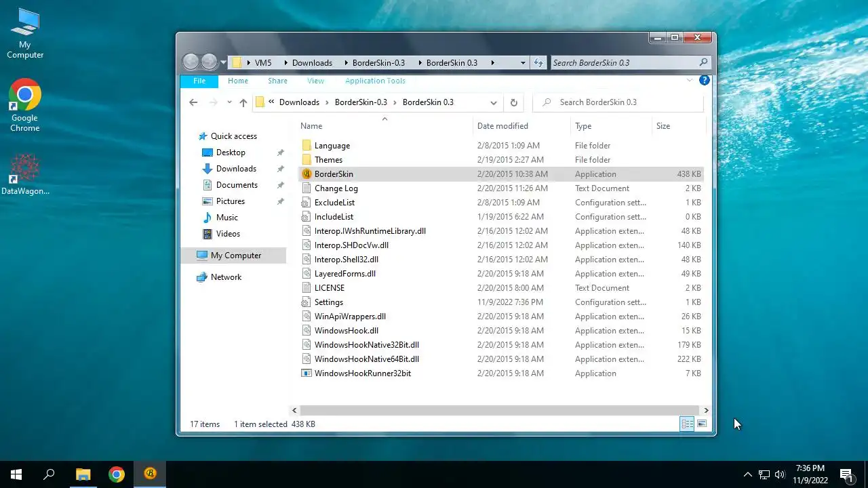The image size is (868, 488).
Task: Click the BorderSkin taskbar icon
Action: coord(150,474)
